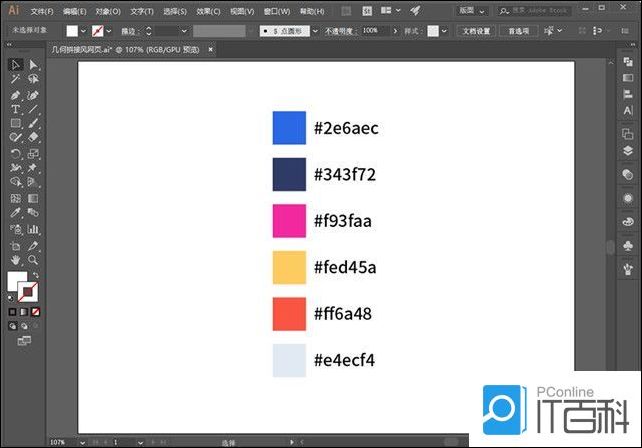Click the 文档设置 button

[x=476, y=31]
